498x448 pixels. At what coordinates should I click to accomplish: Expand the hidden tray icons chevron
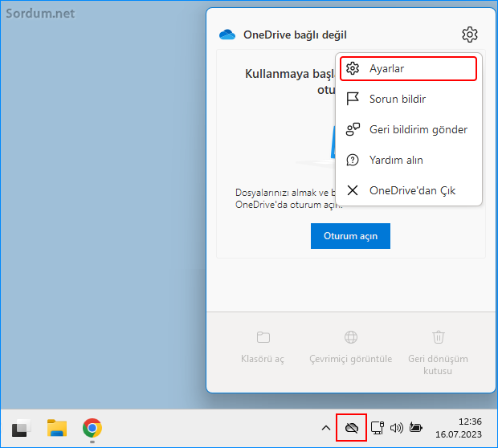325,428
